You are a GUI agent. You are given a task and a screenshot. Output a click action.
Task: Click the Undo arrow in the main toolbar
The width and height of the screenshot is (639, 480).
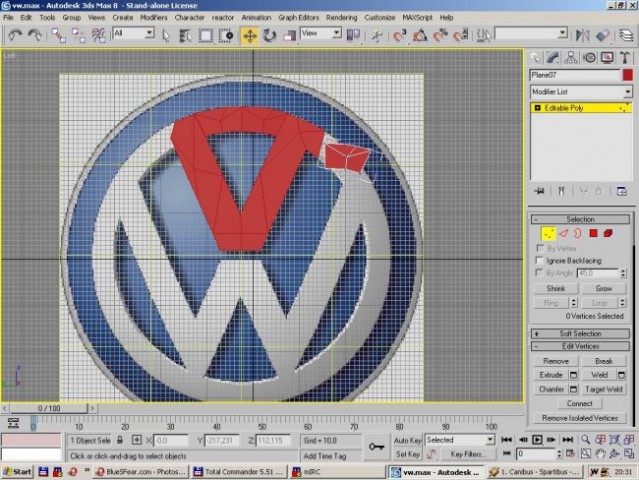point(15,35)
